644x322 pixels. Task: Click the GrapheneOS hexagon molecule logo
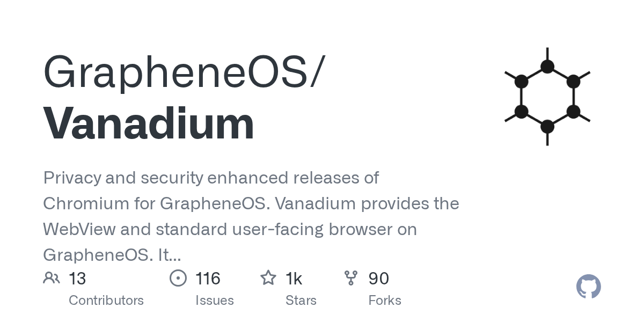coord(547,97)
